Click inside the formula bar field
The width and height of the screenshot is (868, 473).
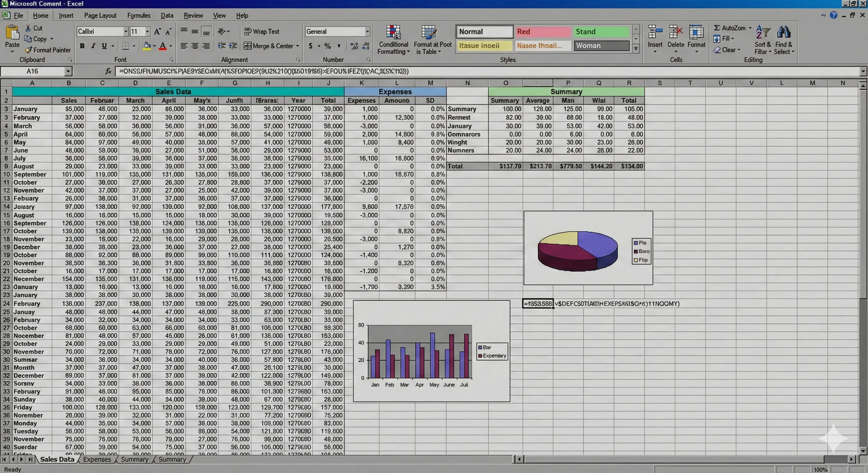click(472, 71)
